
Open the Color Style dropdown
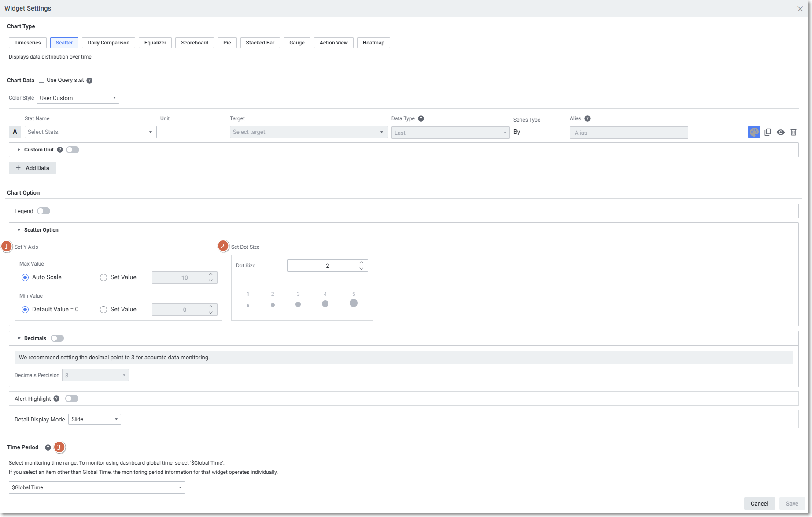point(78,98)
